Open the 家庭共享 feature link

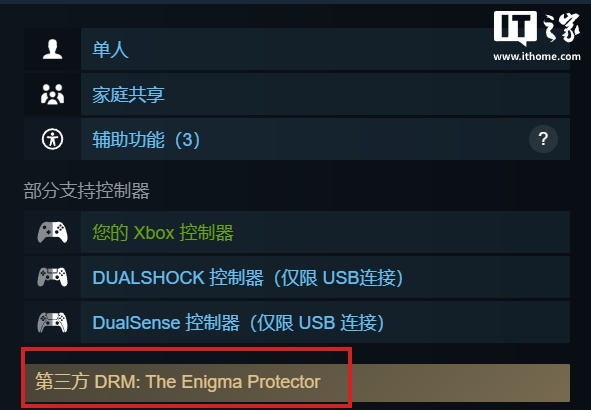(129, 95)
